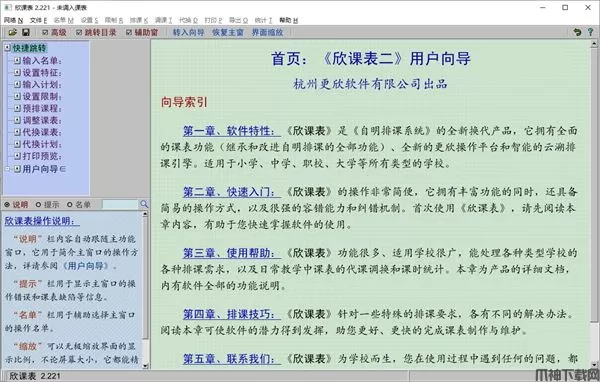
Task: Select the 提示 radio button
Action: 38,205
